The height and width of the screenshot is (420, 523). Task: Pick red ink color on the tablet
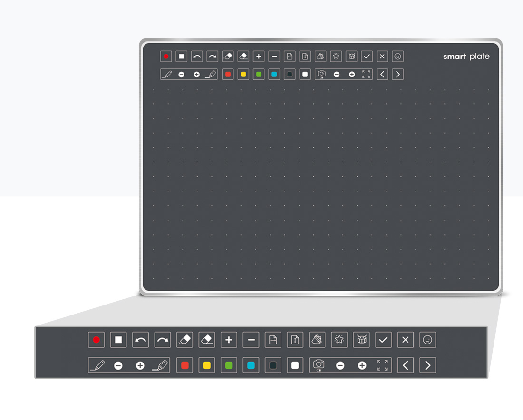pos(228,74)
